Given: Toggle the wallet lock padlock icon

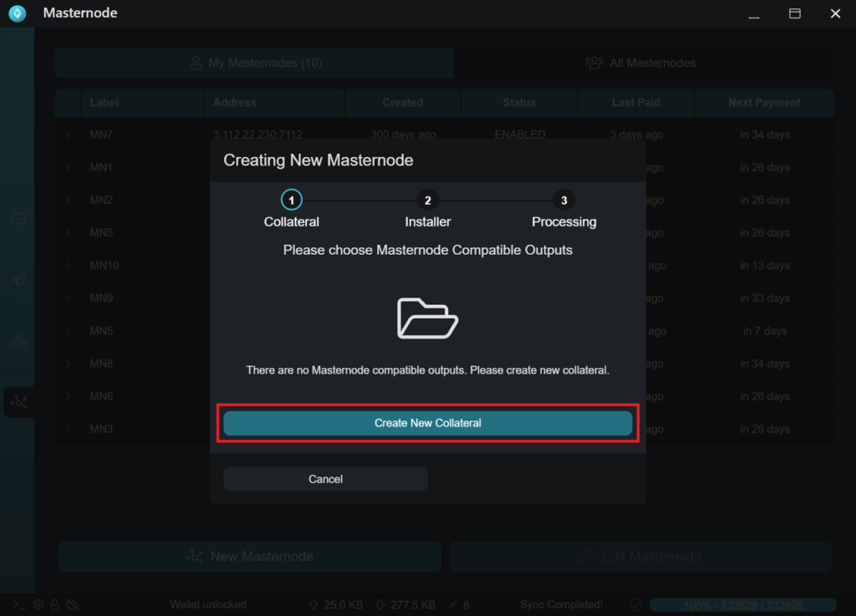Looking at the screenshot, I should click(x=53, y=604).
